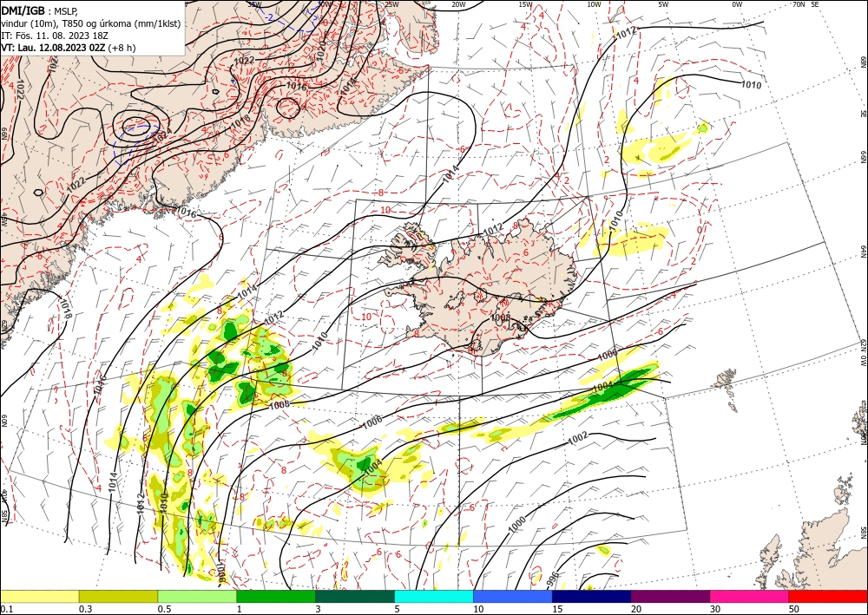Click the yellow 0.1–0.3 legend color band
The height and width of the screenshot is (615, 868).
click(39, 596)
